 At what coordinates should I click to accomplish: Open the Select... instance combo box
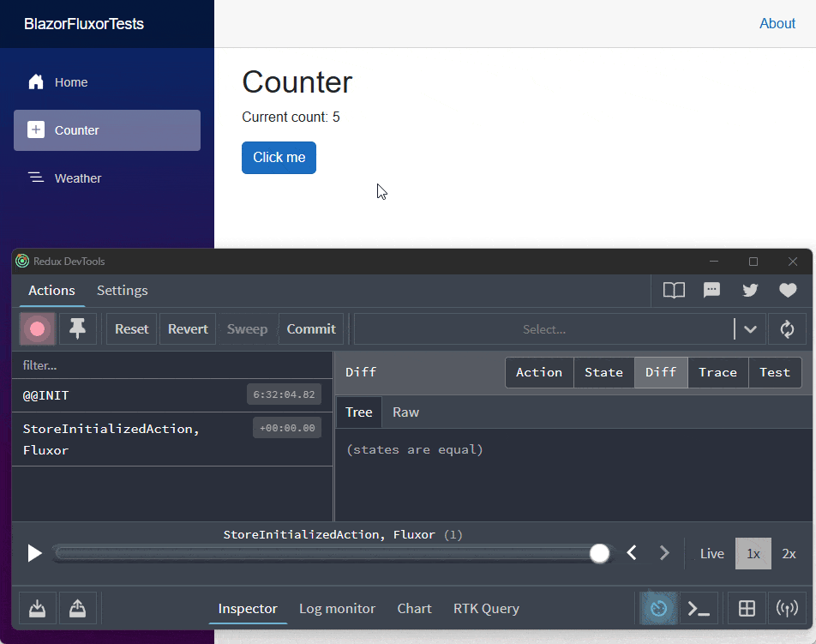click(x=560, y=329)
